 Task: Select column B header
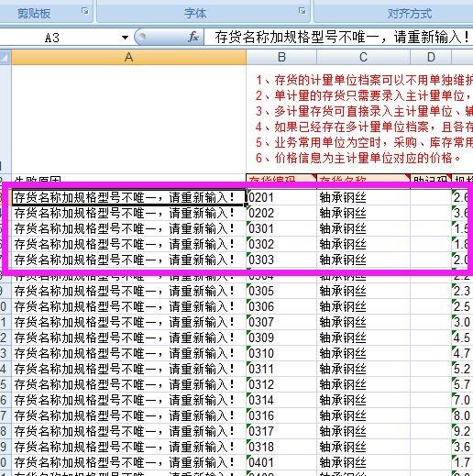tap(281, 57)
